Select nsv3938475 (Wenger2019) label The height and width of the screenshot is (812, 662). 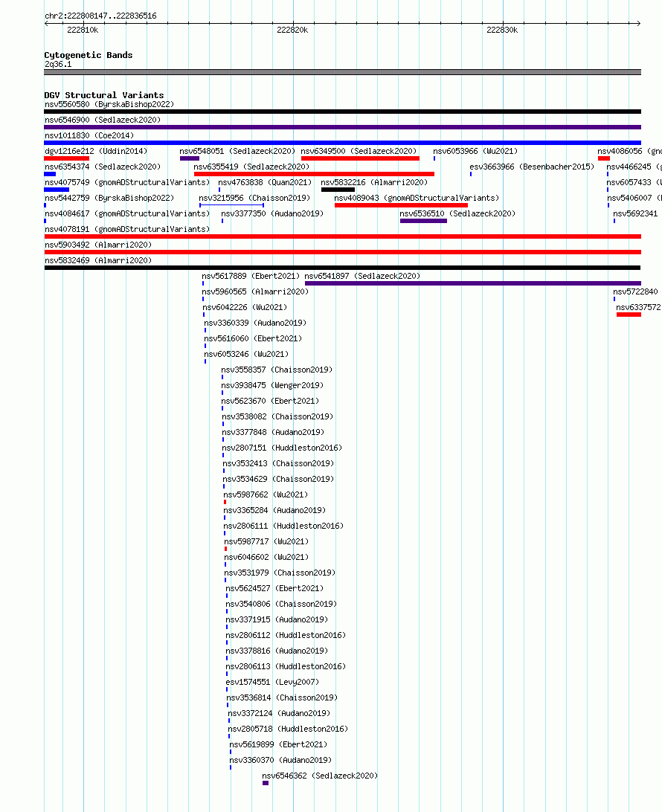tap(272, 385)
